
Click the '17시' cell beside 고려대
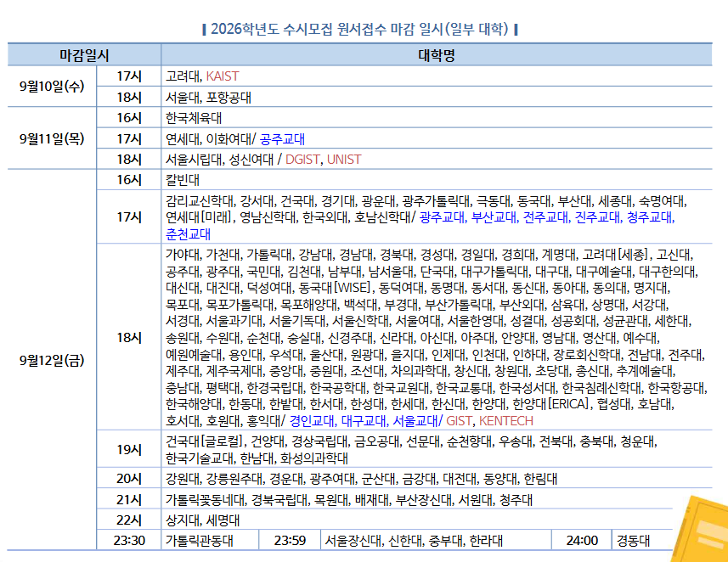pos(129,76)
